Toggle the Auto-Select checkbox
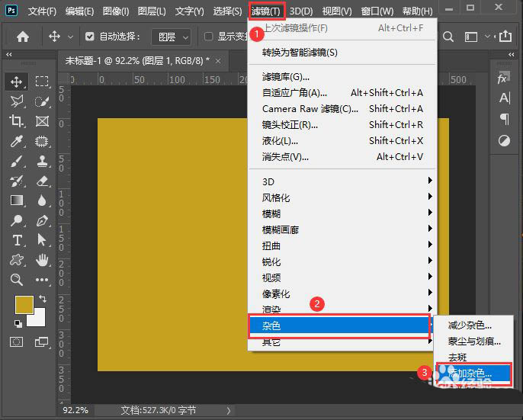This screenshot has width=523, height=420. point(89,36)
